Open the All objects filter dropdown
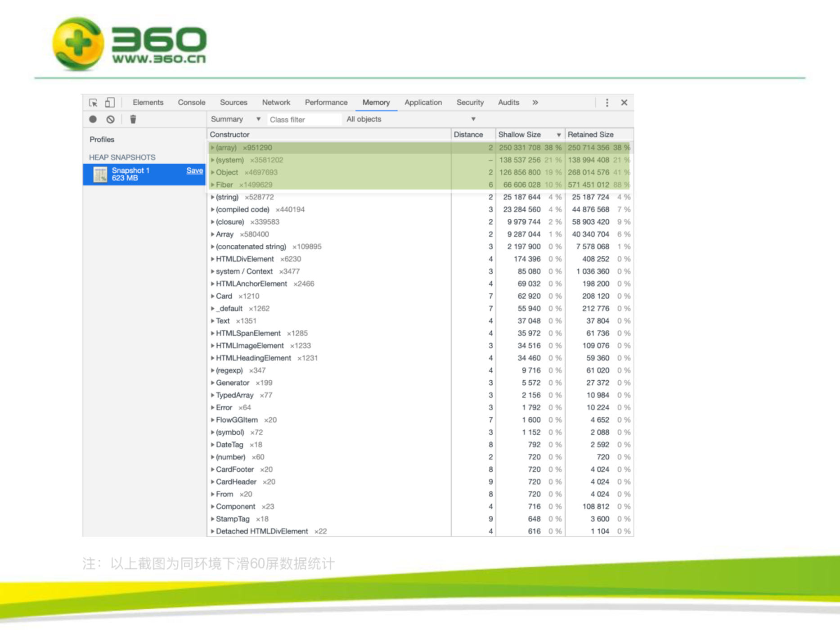This screenshot has height=630, width=840. tap(410, 119)
